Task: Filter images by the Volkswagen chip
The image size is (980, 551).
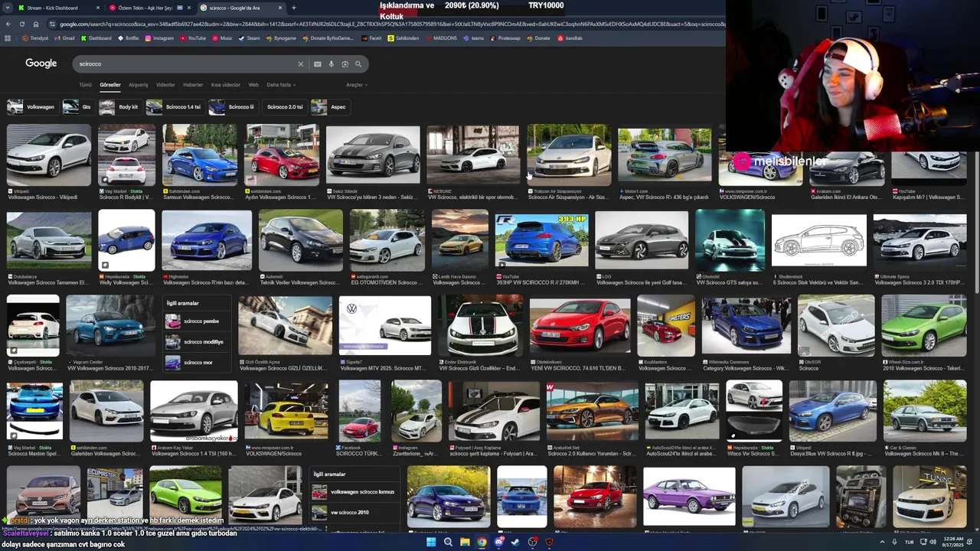Action: [x=31, y=107]
